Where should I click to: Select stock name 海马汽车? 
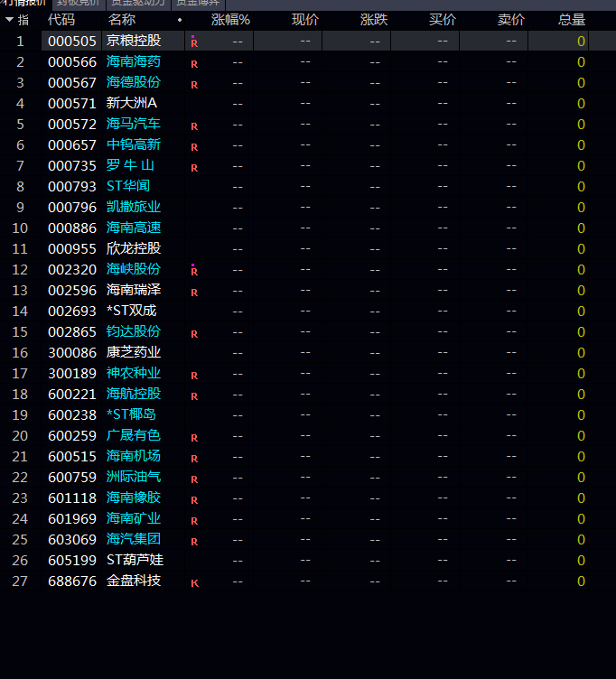point(134,124)
